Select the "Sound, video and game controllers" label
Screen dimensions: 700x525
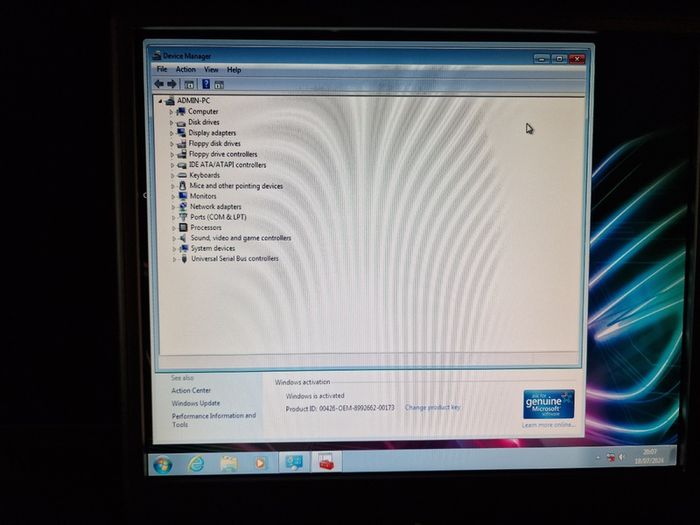(x=241, y=238)
